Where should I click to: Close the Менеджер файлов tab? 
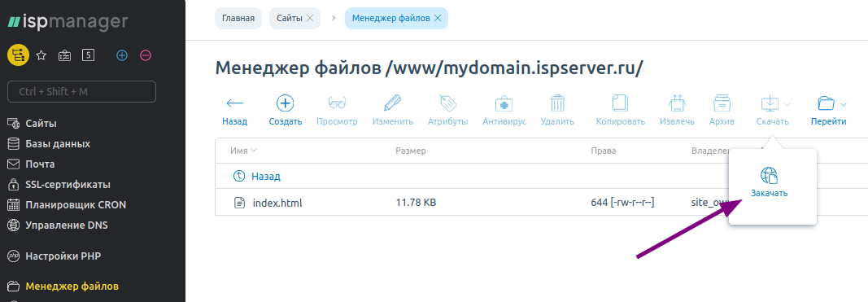tap(438, 18)
